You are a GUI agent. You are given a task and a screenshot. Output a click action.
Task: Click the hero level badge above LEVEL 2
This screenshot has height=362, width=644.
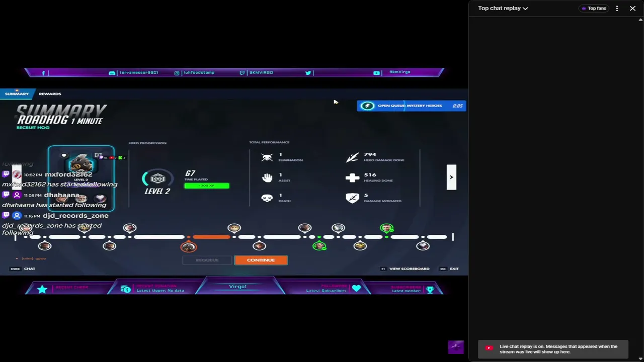click(157, 178)
